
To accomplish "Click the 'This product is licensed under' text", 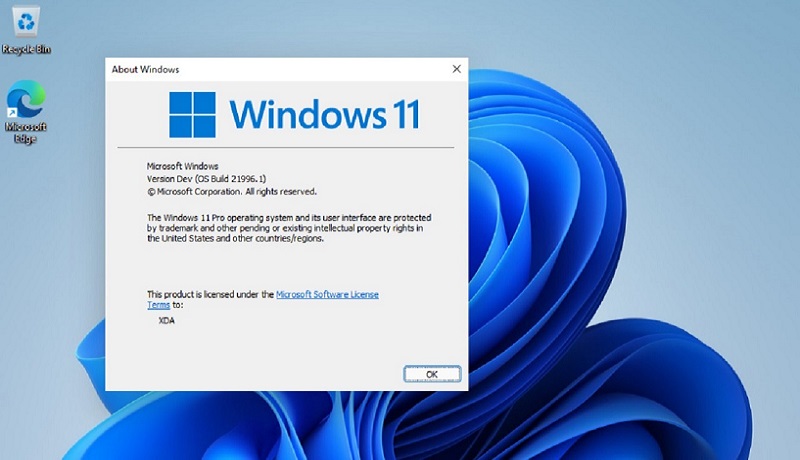I will 210,294.
